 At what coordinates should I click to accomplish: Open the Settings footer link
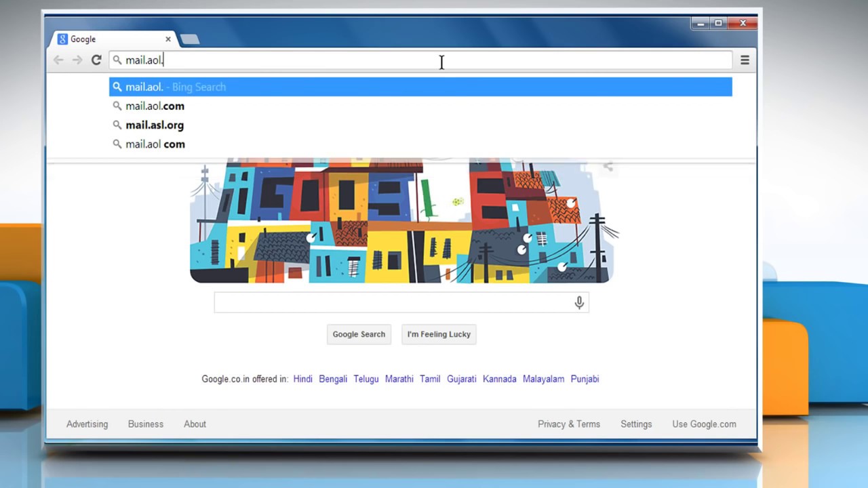point(636,424)
